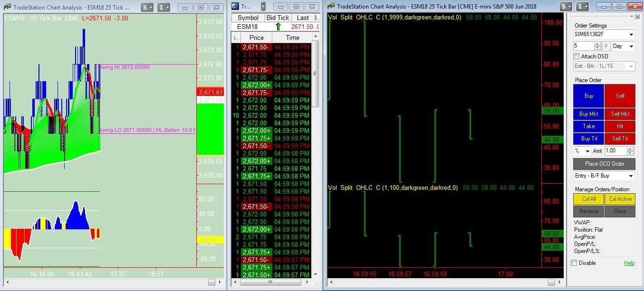This screenshot has height=291, width=644.
Task: Click the green Bid Tick up arrow
Action: 278,27
